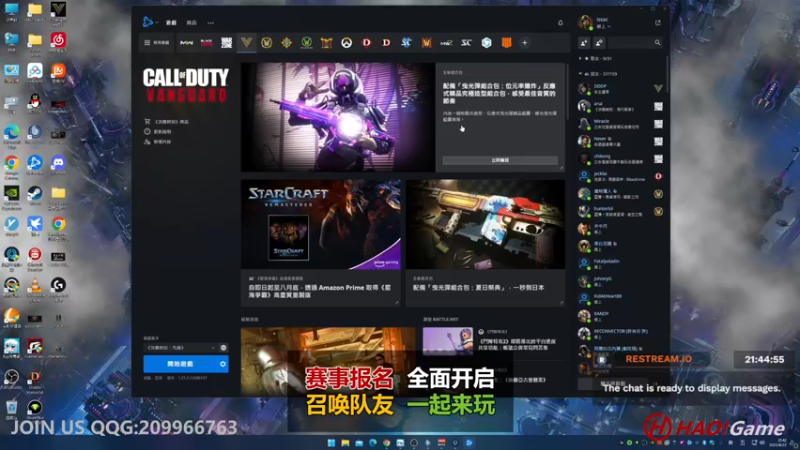Click the blue Play button
The height and width of the screenshot is (450, 800).
[180, 364]
